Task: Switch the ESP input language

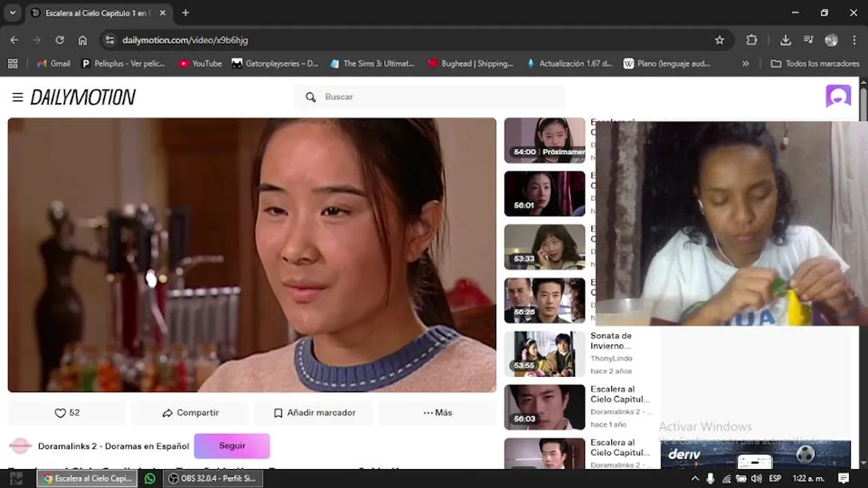Action: click(774, 479)
